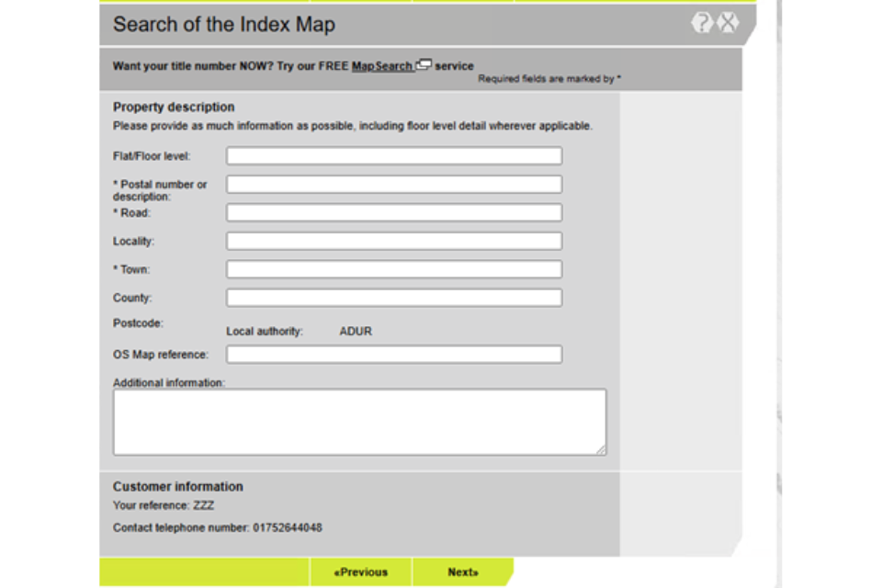The image size is (882, 588).
Task: Click the ADUR local authority value
Action: 356,332
